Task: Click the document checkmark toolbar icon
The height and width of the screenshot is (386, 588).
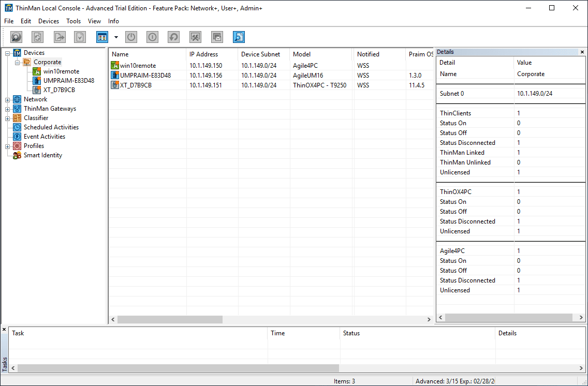Action: pyautogui.click(x=80, y=37)
